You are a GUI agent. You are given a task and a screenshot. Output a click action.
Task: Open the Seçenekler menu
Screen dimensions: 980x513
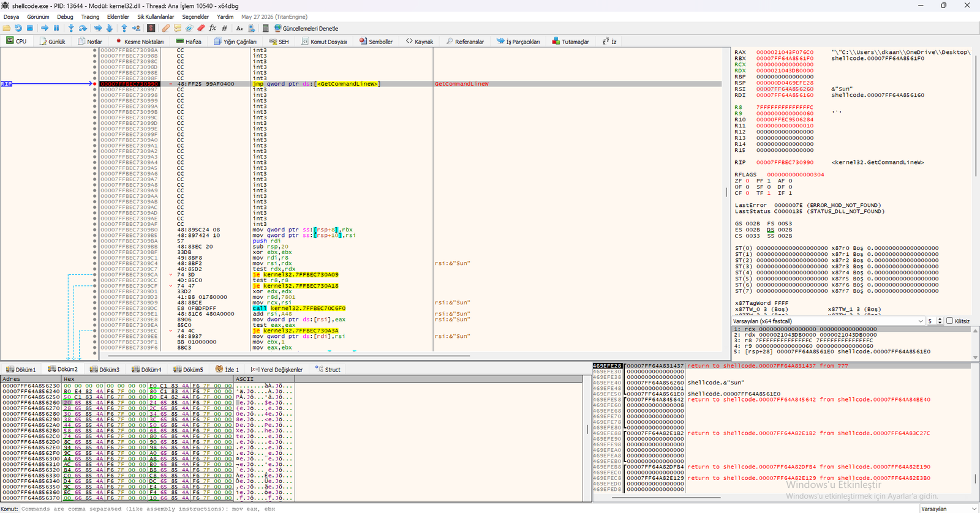click(x=195, y=17)
